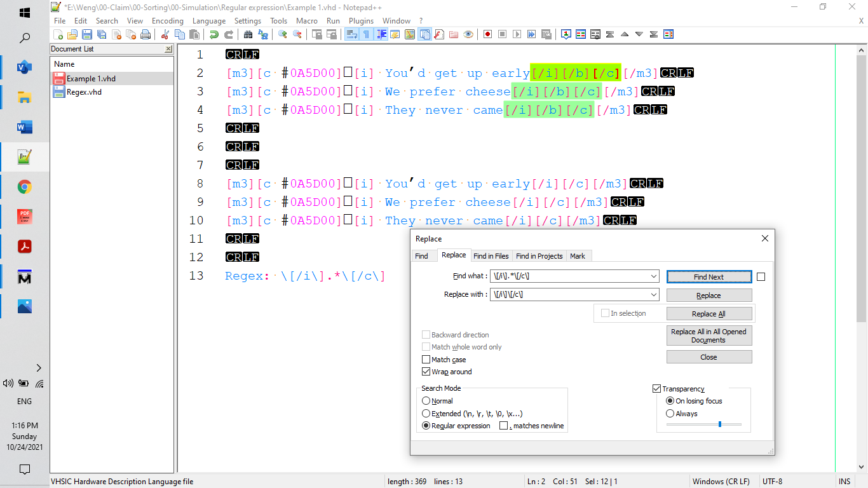
Task: Start macro recording red dot icon
Action: click(487, 34)
